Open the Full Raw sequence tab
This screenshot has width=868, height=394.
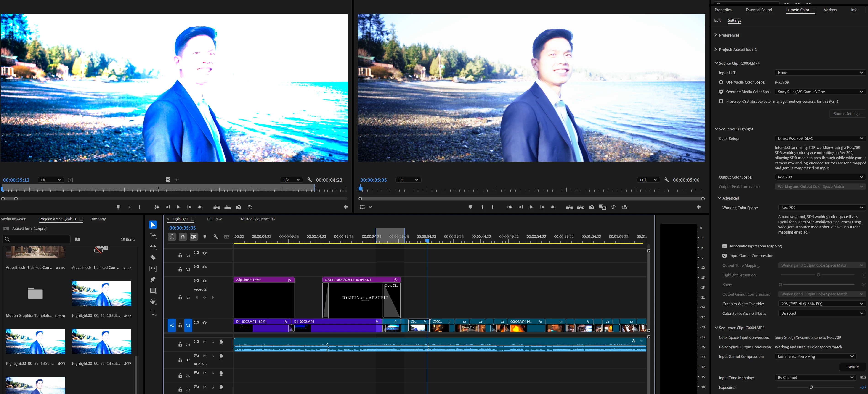(x=214, y=219)
